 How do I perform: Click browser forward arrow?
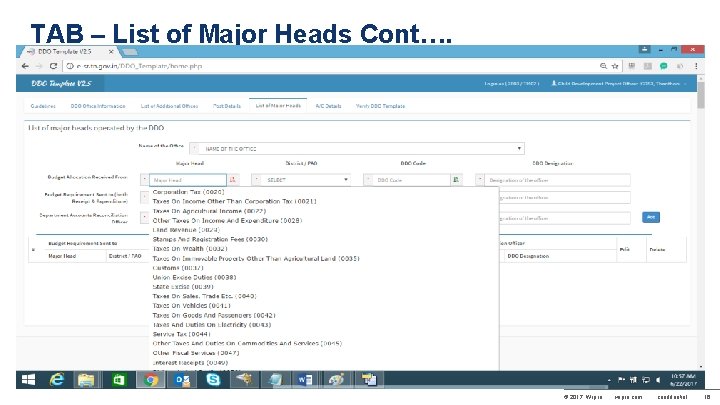coord(39,66)
